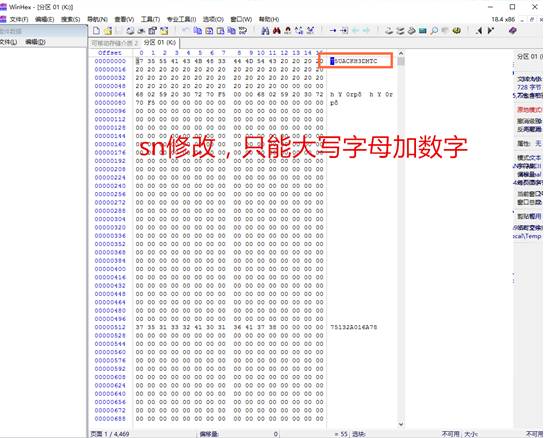Viewport: 544px width, 438px height.
Task: Click the Write clipboard icon
Action: click(x=220, y=31)
